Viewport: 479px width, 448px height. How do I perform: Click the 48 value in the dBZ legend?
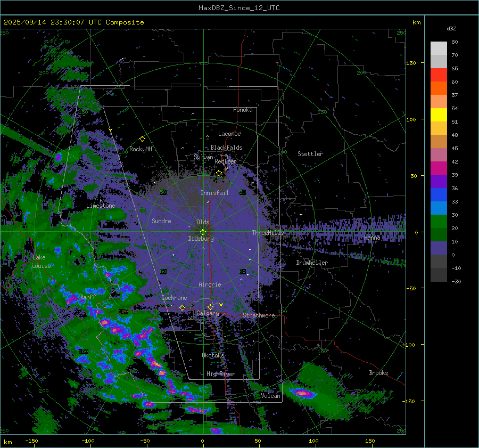click(x=455, y=135)
